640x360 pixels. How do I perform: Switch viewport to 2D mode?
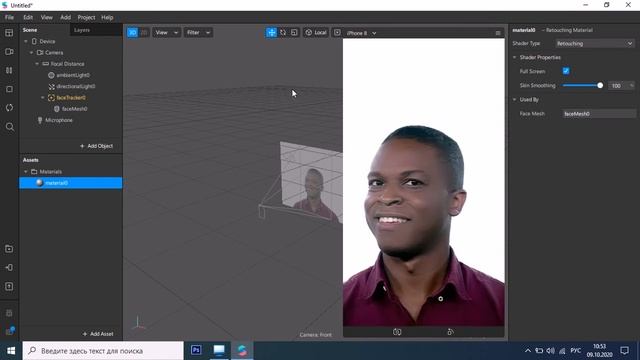tap(144, 33)
